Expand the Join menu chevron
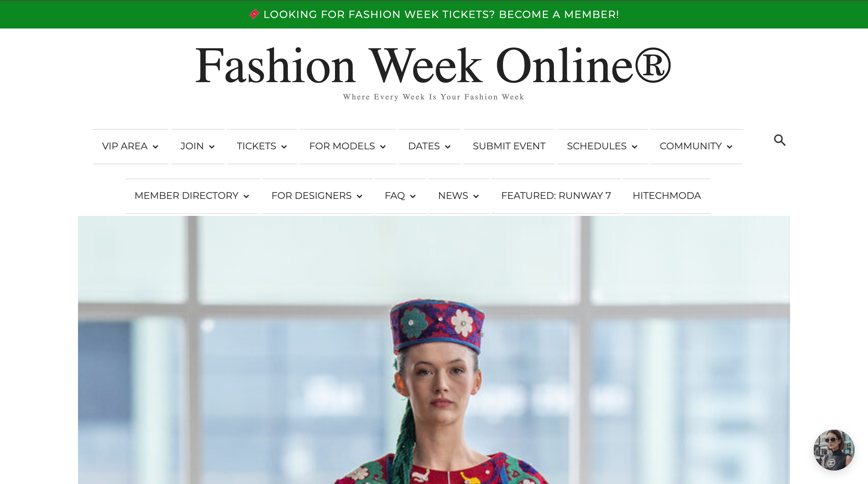 pos(212,147)
